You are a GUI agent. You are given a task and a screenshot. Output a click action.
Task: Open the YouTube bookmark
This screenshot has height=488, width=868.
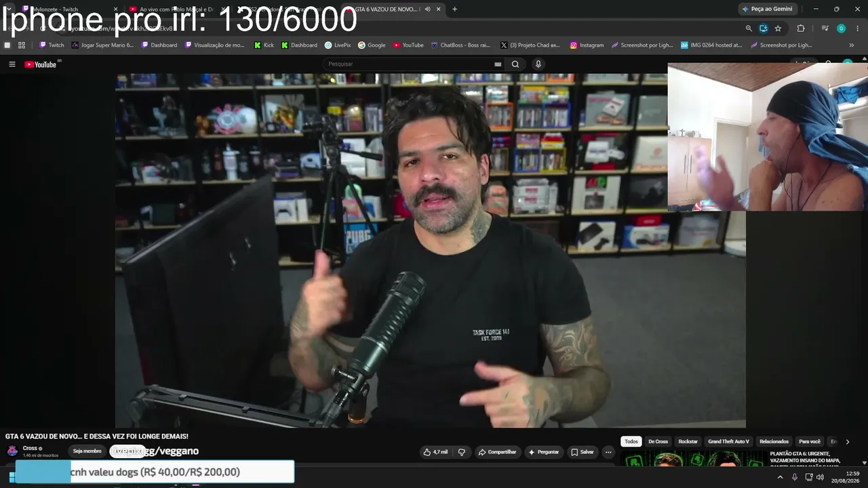point(408,45)
